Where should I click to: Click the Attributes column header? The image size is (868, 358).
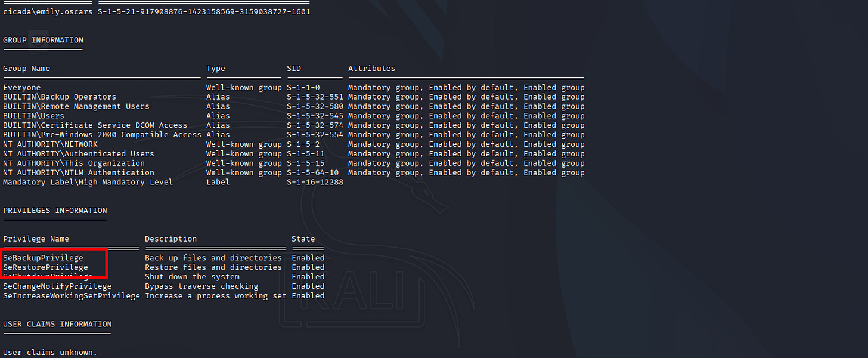pyautogui.click(x=371, y=69)
